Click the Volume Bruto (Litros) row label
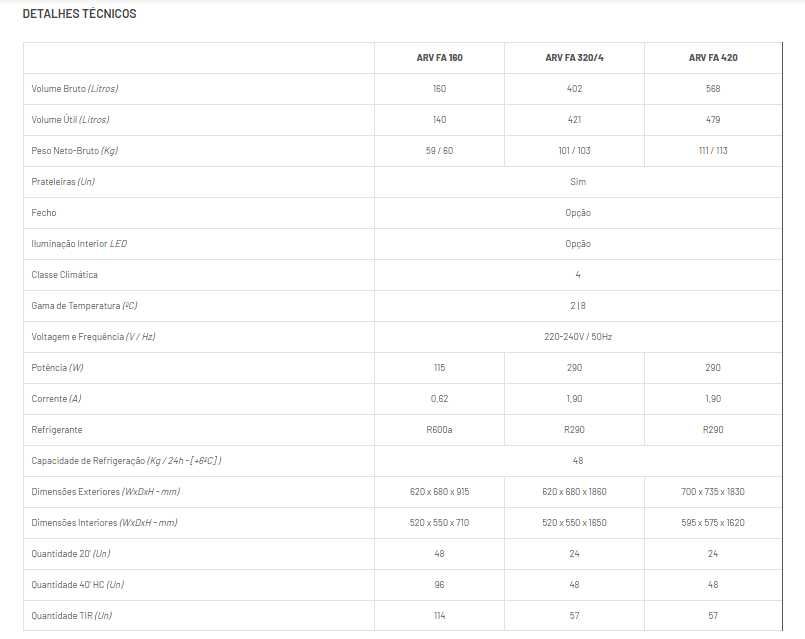The height and width of the screenshot is (639, 805). click(x=75, y=89)
